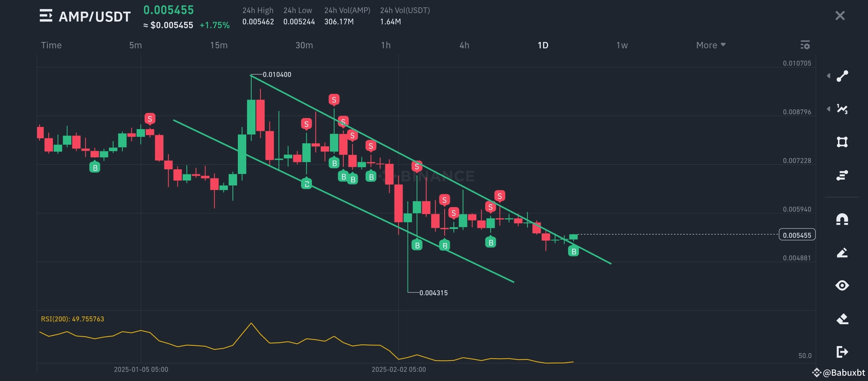Open the chart indicator settings icon
The height and width of the screenshot is (381, 868).
coord(805,45)
